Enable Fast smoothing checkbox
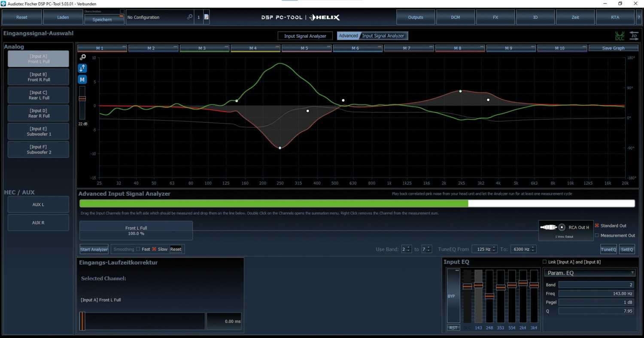The height and width of the screenshot is (338, 644). click(x=138, y=249)
